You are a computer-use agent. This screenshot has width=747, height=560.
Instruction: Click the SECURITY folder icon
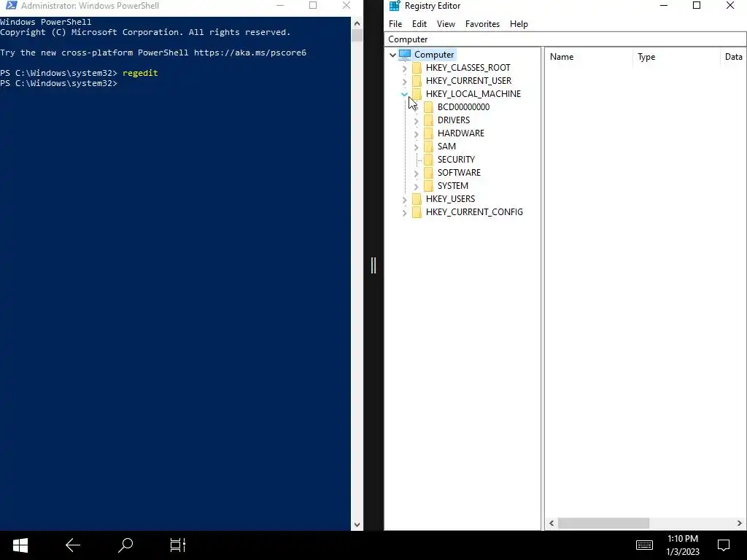point(428,160)
